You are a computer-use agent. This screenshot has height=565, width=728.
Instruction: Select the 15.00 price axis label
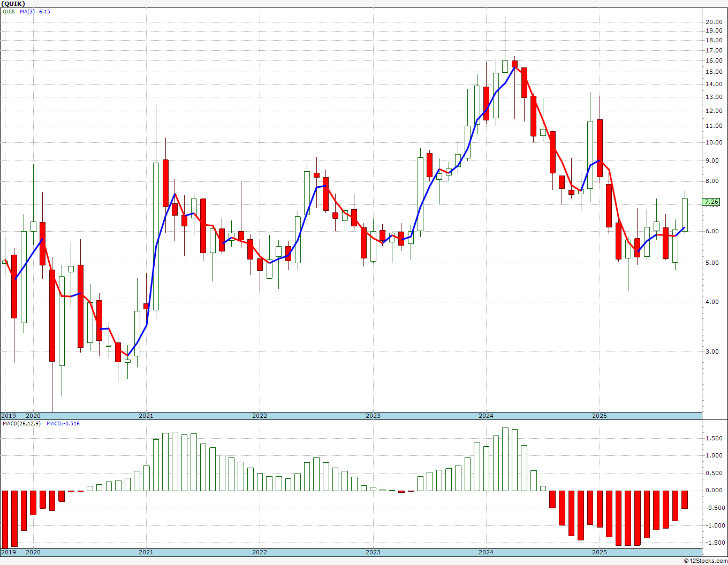pos(714,72)
